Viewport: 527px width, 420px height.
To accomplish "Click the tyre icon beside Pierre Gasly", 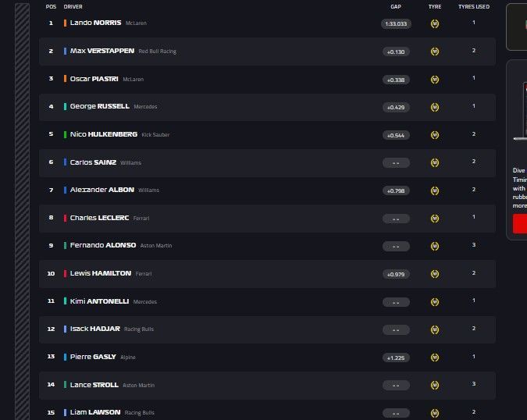I will (x=435, y=357).
